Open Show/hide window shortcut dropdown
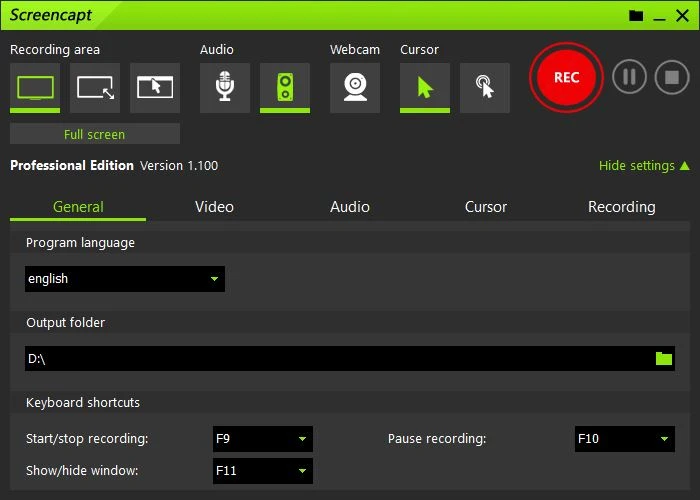The height and width of the screenshot is (500, 700). [263, 471]
